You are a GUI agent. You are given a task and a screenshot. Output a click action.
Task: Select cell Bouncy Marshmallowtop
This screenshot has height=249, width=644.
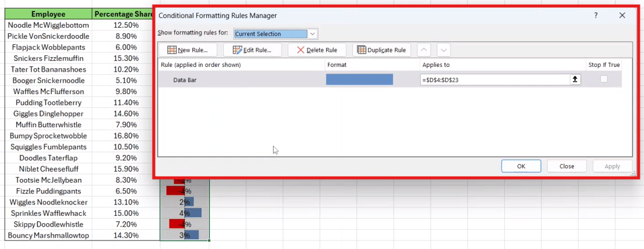pyautogui.click(x=48, y=236)
